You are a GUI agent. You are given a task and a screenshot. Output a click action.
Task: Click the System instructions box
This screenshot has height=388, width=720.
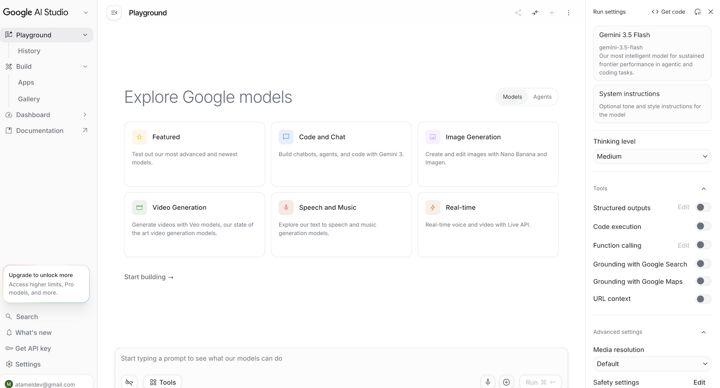coord(652,104)
